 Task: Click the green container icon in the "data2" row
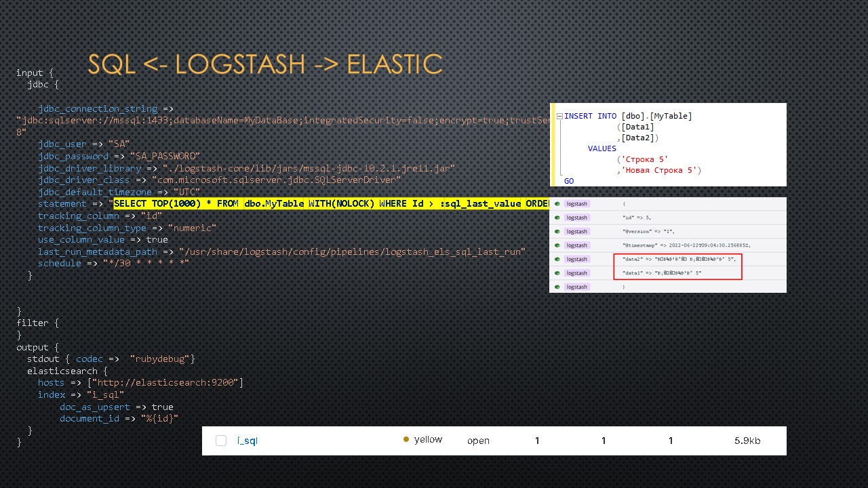(557, 259)
